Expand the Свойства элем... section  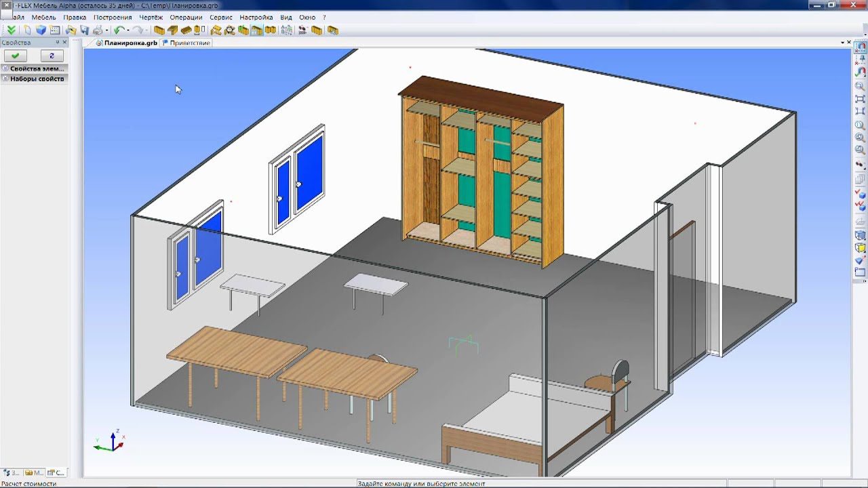(34, 68)
